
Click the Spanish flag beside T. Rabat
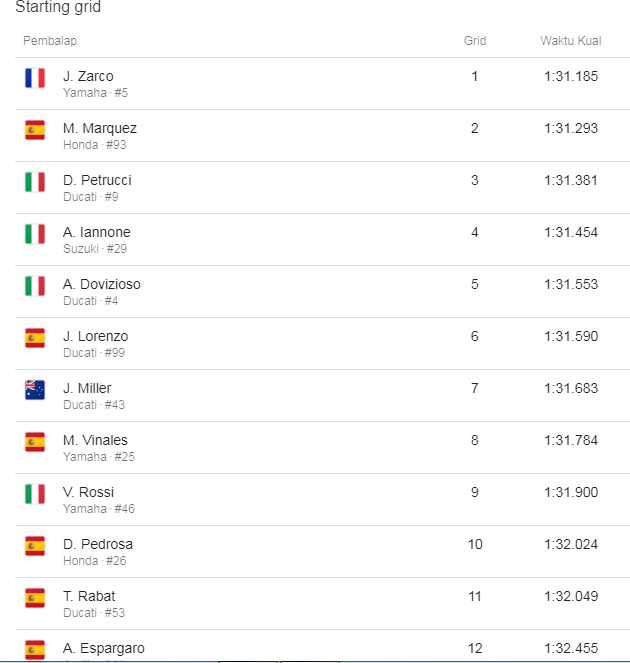[x=35, y=598]
